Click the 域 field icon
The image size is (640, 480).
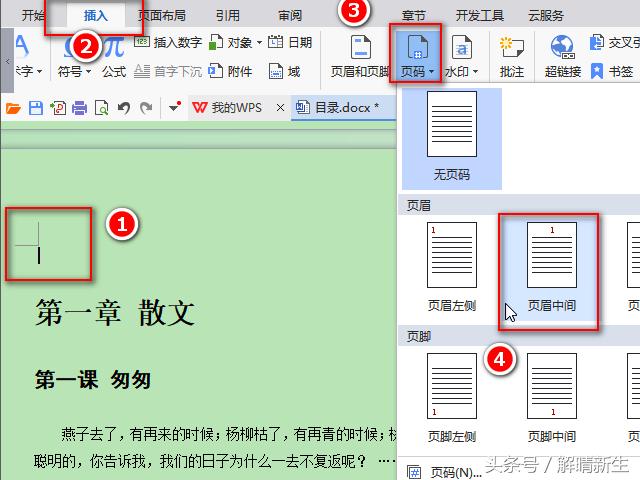[276, 71]
